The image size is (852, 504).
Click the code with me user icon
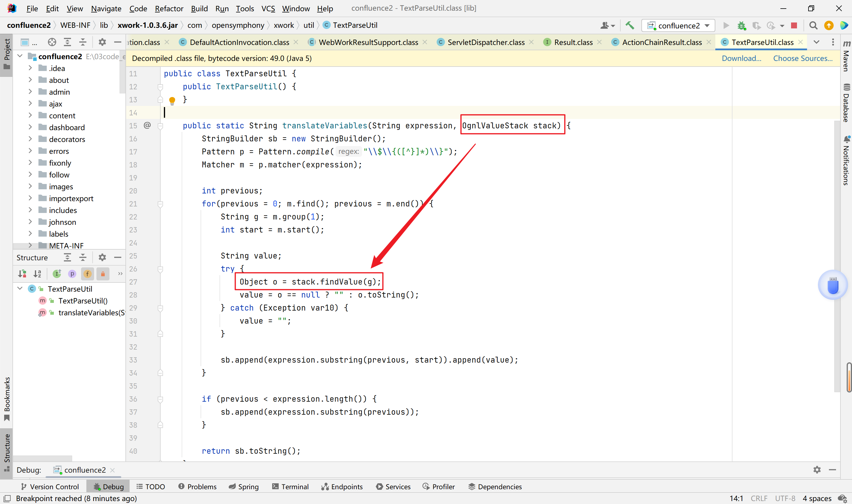[607, 25]
